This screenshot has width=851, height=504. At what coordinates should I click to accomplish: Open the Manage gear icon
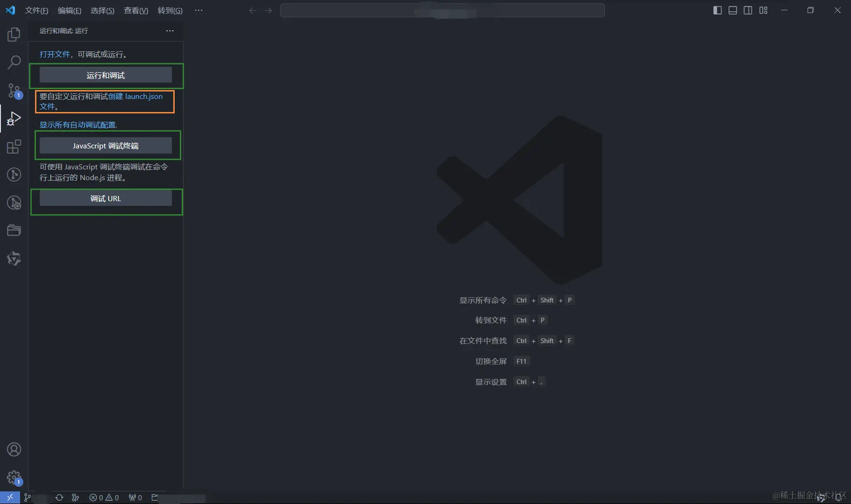point(14,477)
